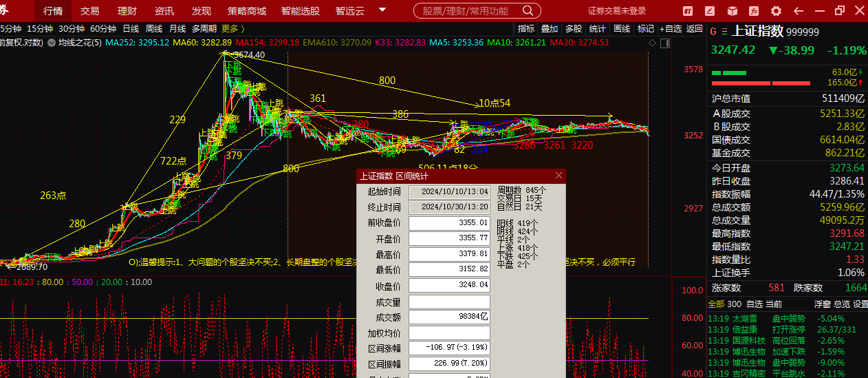This screenshot has width=868, height=378.
Task: Open 理财 menu tab
Action: pos(127,11)
